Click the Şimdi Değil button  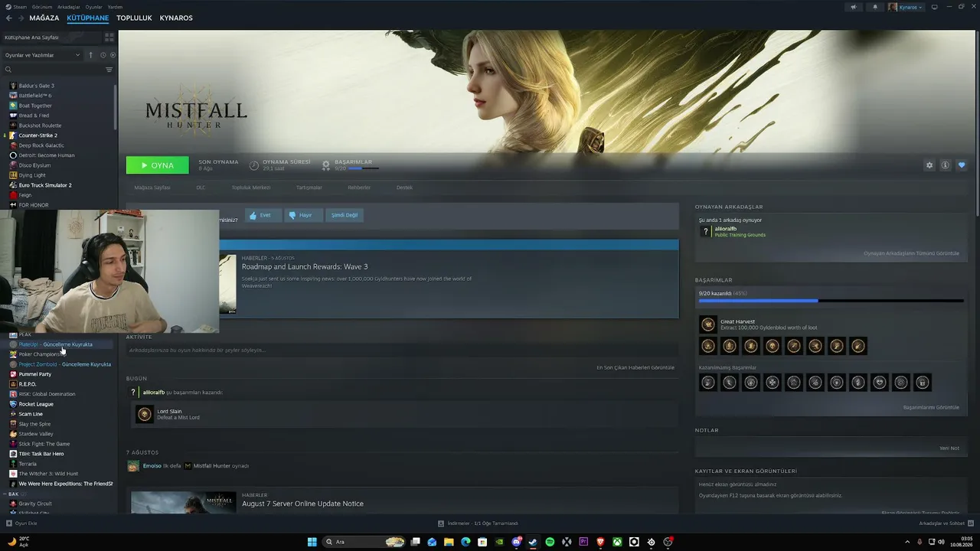click(345, 215)
